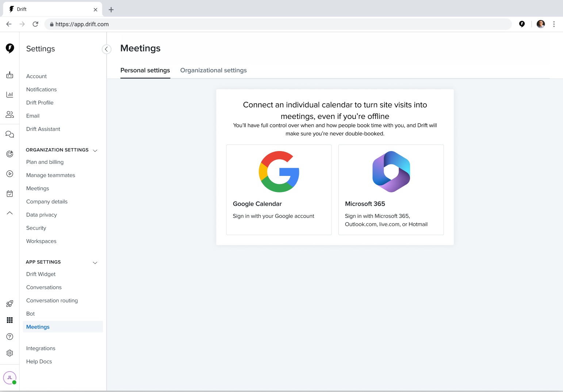563x392 pixels.
Task: Connect Microsoft 365 calendar card
Action: click(x=391, y=190)
